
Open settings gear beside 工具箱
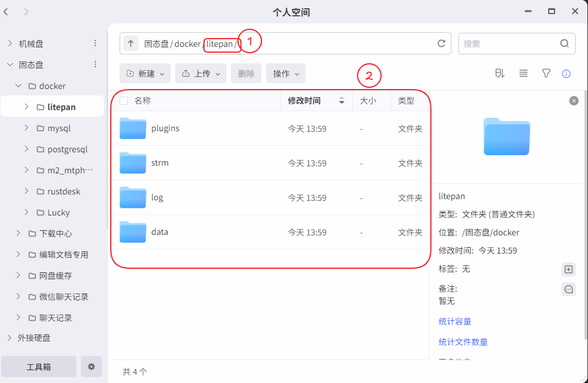[x=91, y=367]
